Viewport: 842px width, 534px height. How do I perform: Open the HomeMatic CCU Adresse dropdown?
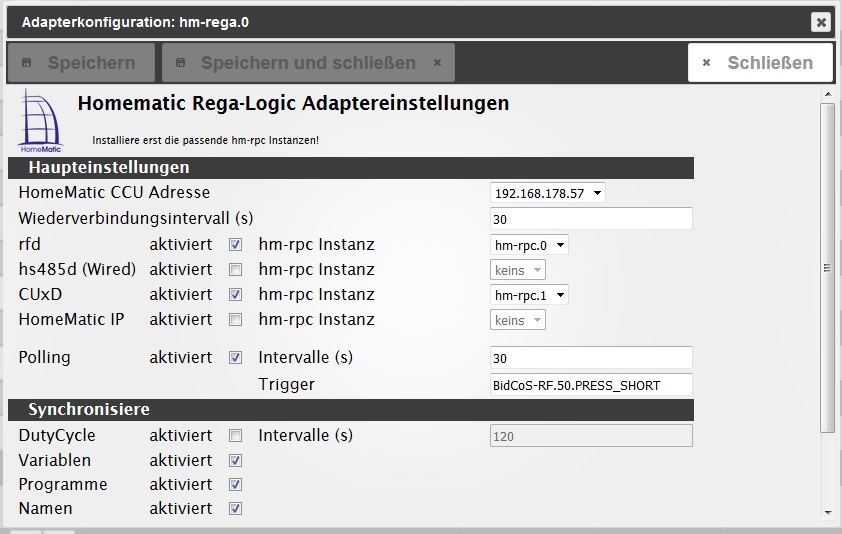point(547,193)
